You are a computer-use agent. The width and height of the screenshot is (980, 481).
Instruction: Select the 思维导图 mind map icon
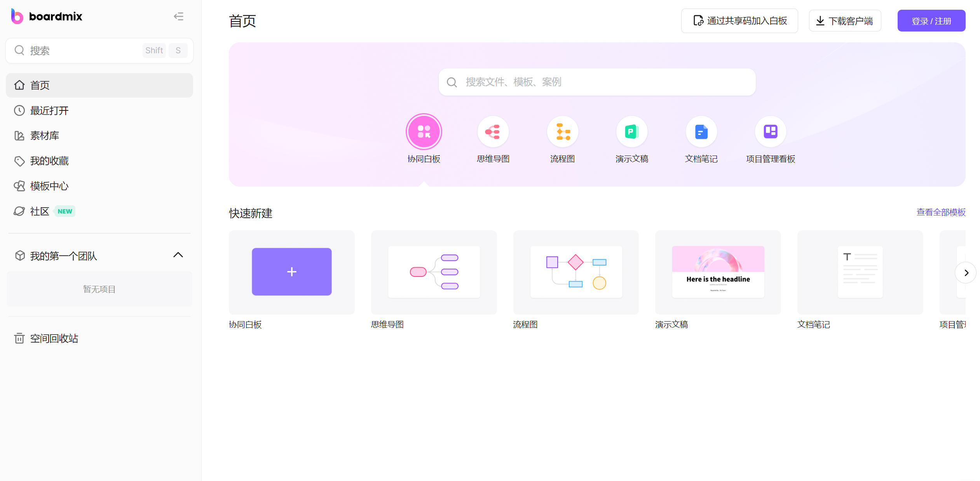pyautogui.click(x=493, y=132)
